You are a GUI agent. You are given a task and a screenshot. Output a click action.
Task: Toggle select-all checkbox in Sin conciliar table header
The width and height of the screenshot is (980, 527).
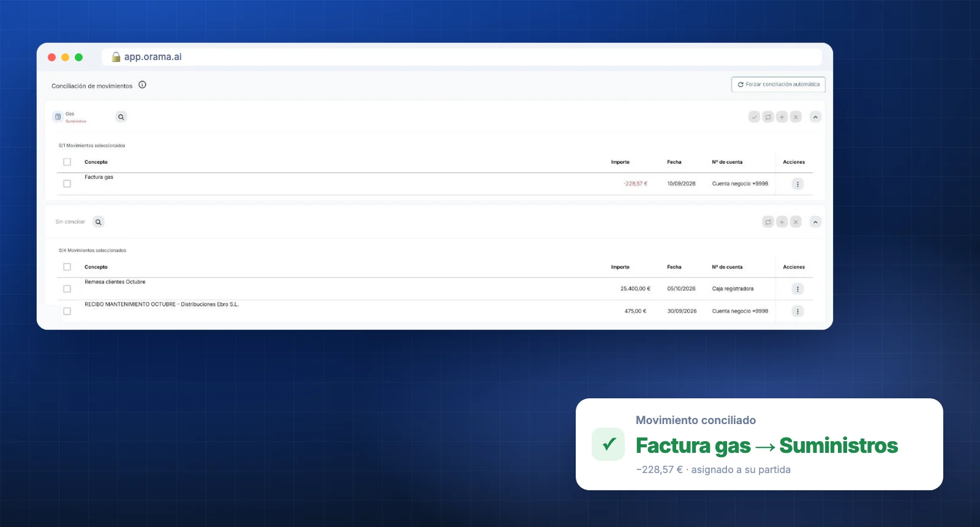(67, 267)
